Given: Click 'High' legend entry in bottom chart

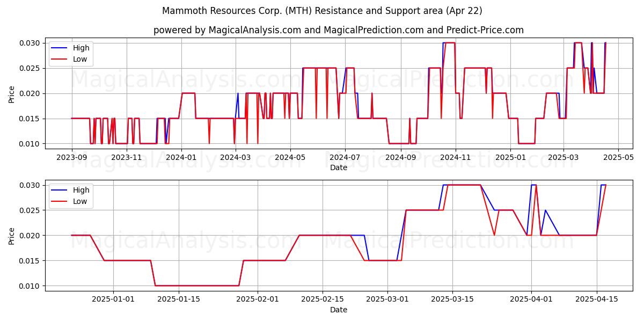Looking at the screenshot, I should (81, 191).
